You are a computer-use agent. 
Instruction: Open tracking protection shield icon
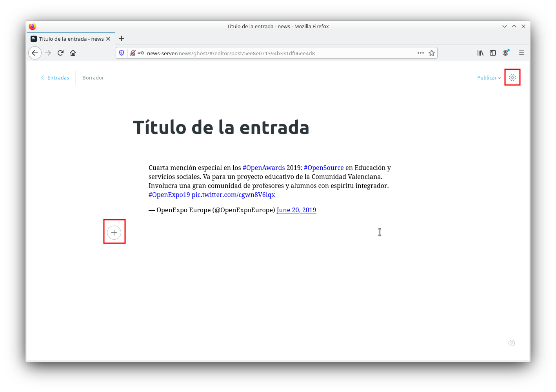[x=122, y=53]
